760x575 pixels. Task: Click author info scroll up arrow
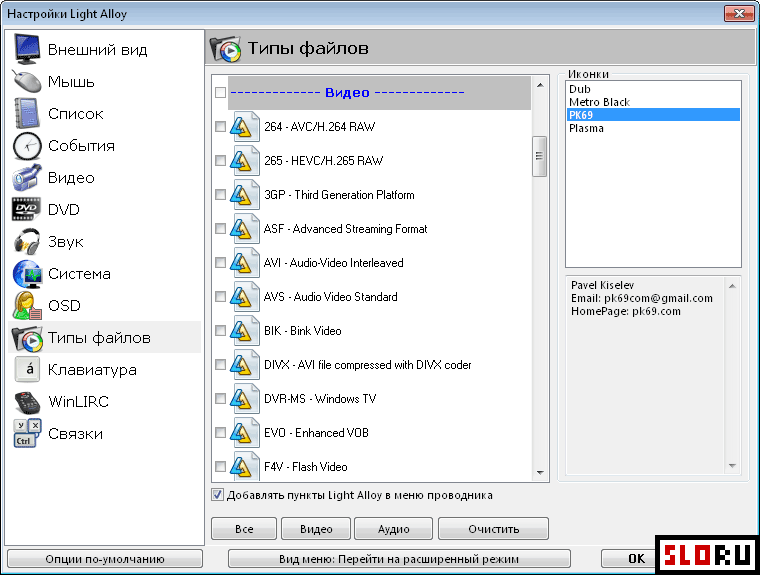(732, 286)
